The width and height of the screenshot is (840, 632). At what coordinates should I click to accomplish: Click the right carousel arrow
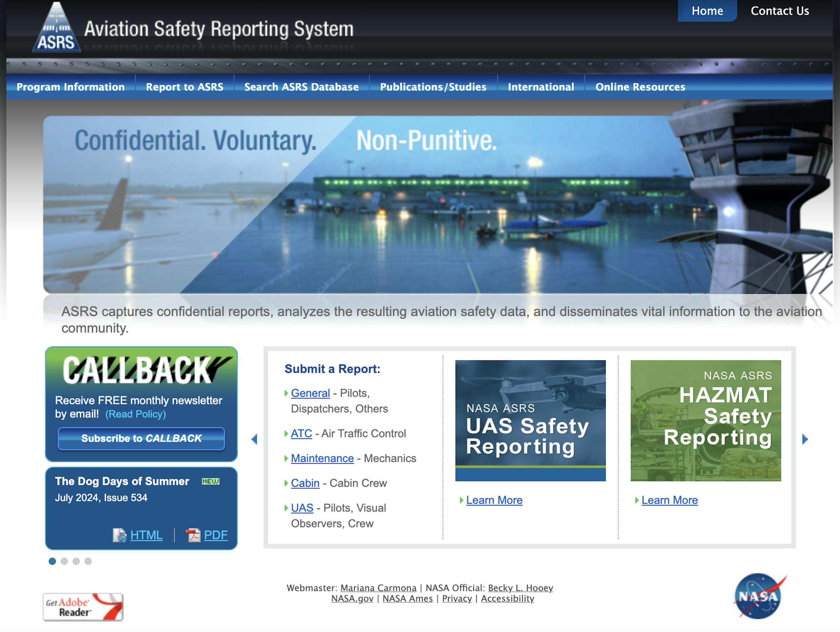point(805,439)
